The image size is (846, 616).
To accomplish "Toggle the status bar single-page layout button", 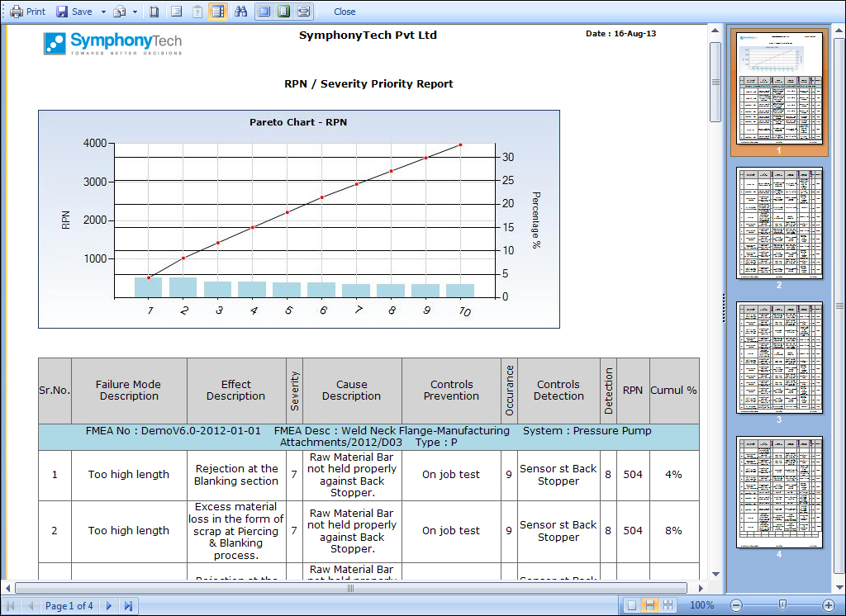I will click(632, 605).
